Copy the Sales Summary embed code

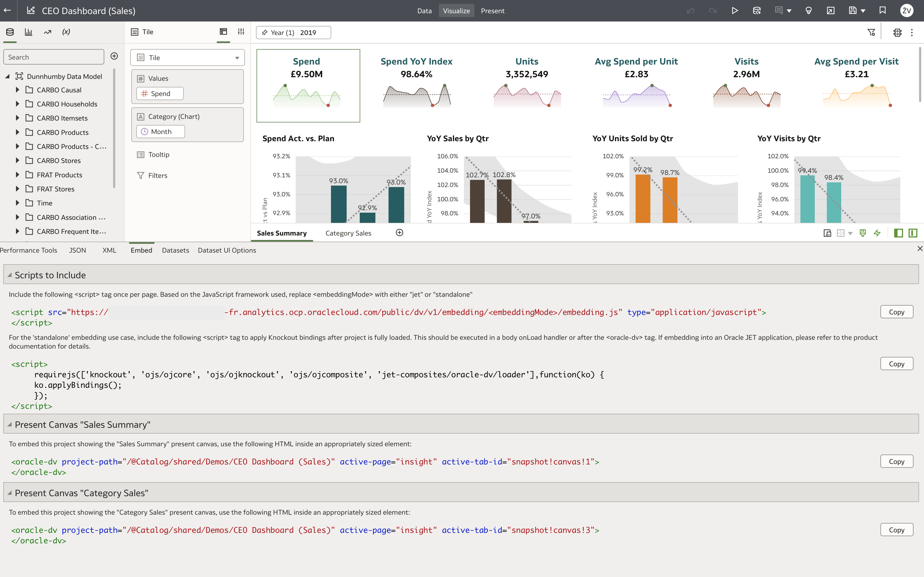(897, 461)
